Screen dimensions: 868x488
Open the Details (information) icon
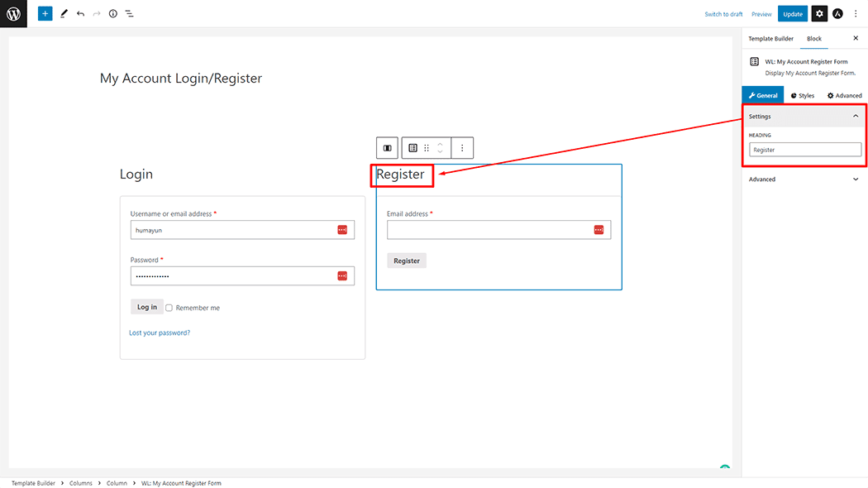coord(112,13)
